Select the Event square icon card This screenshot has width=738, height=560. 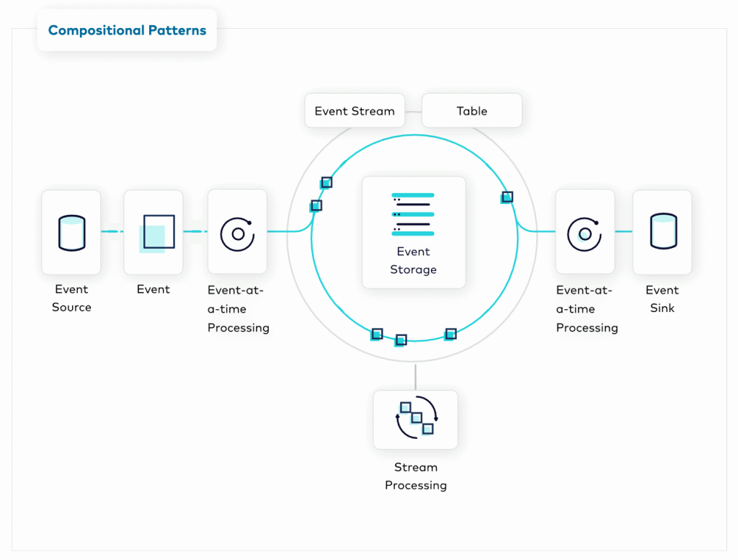pyautogui.click(x=154, y=232)
